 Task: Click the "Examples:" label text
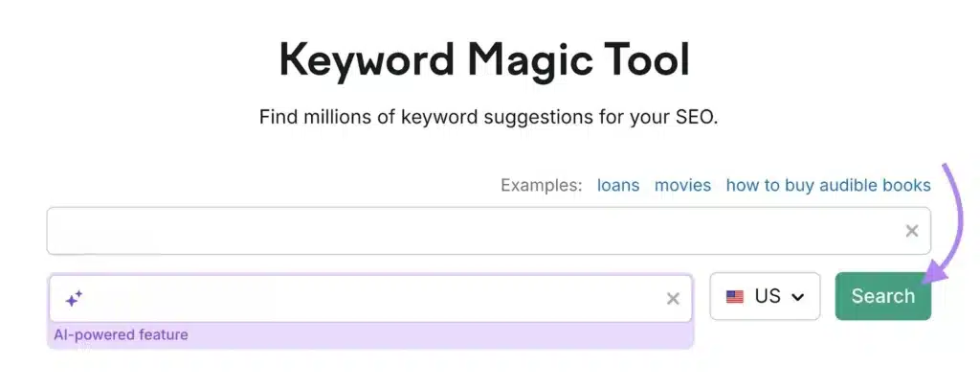point(542,186)
